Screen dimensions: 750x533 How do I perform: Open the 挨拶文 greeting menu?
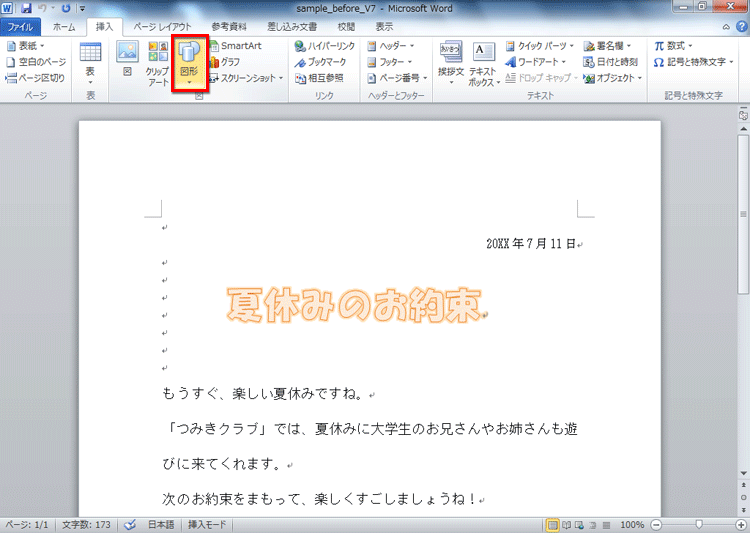point(451,63)
